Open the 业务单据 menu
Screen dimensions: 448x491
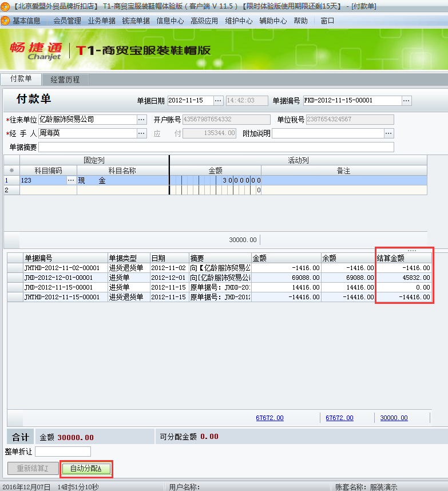pos(101,21)
